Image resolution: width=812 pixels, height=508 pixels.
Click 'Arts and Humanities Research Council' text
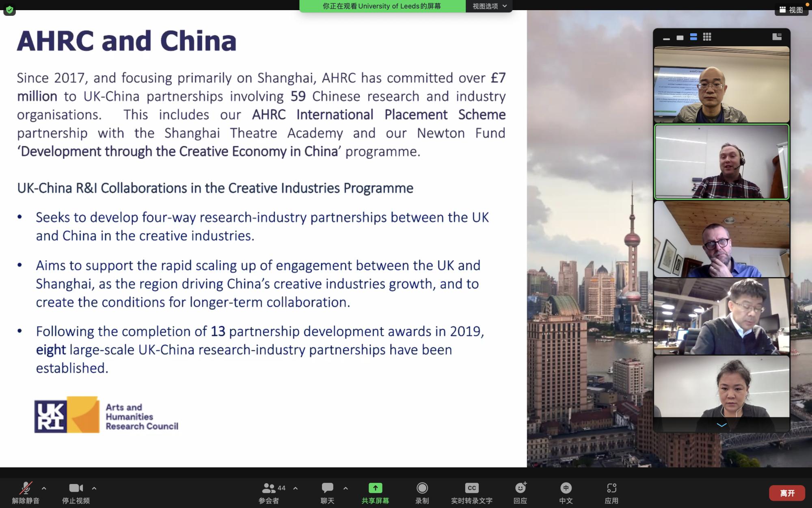(142, 417)
